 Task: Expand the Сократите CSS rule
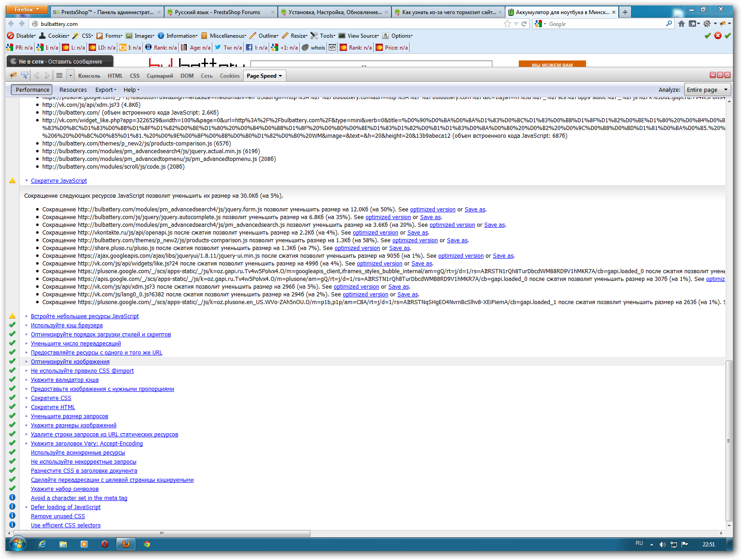27,398
